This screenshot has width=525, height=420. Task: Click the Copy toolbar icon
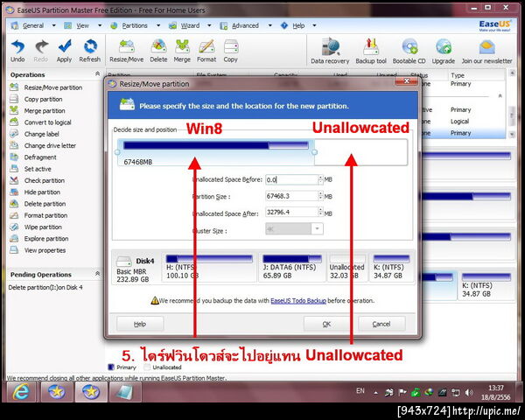click(x=231, y=51)
